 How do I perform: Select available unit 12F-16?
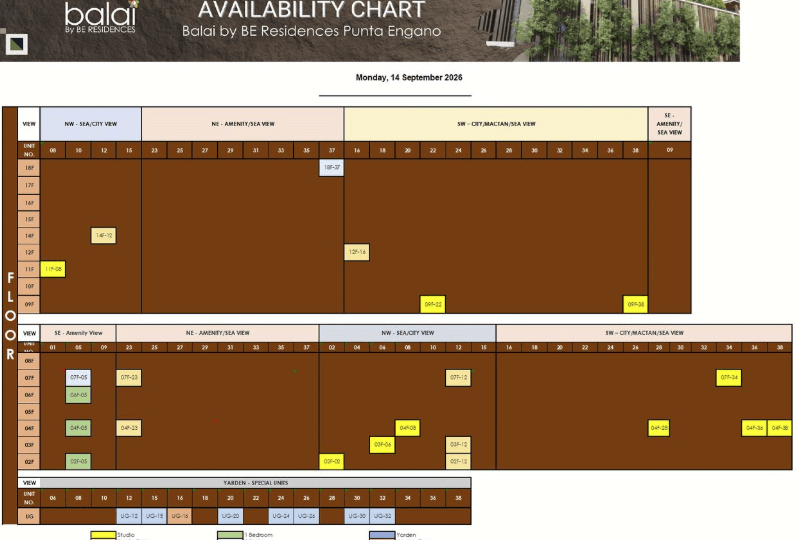coord(357,252)
